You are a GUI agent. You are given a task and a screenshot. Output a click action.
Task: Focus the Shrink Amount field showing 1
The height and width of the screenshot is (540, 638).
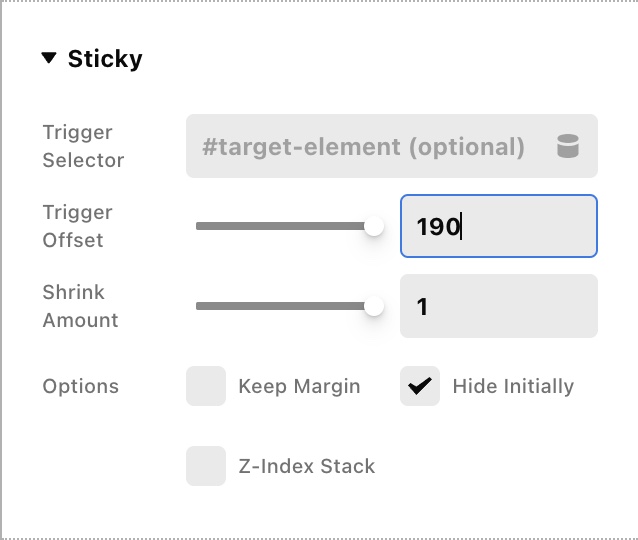point(499,306)
